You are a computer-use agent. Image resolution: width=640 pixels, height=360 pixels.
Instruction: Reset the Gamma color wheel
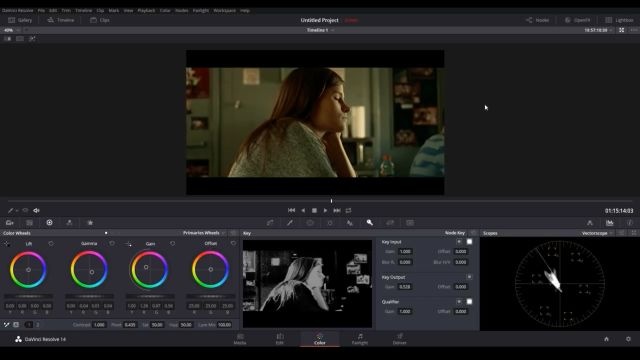pos(112,243)
